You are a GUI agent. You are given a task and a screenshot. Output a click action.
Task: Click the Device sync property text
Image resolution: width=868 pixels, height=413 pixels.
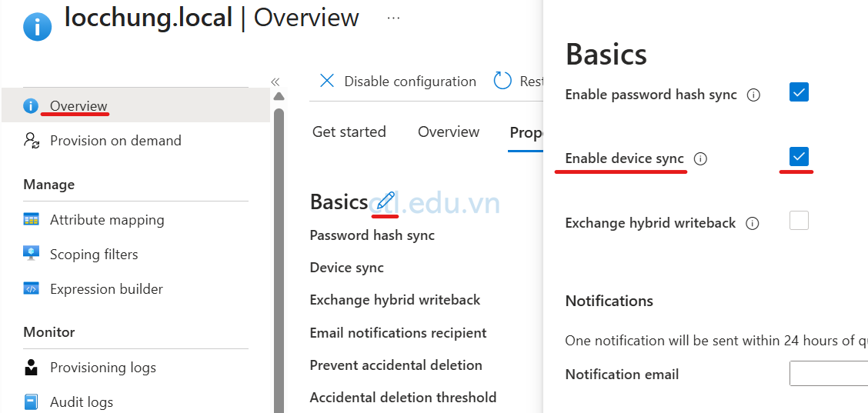point(346,268)
